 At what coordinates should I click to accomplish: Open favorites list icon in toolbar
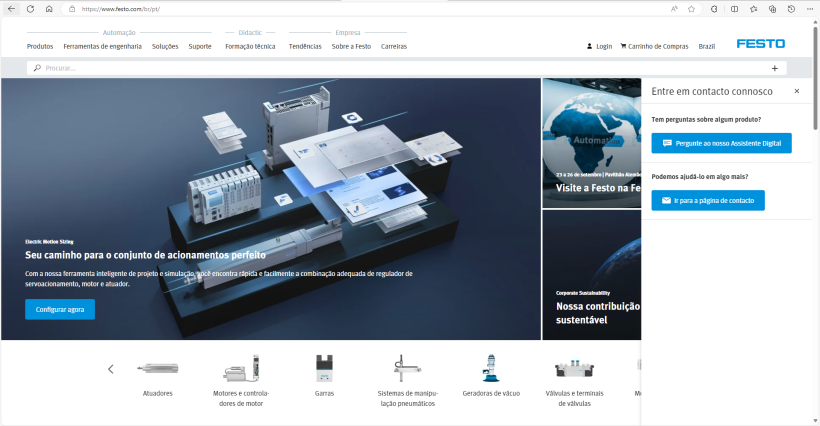[x=754, y=9]
